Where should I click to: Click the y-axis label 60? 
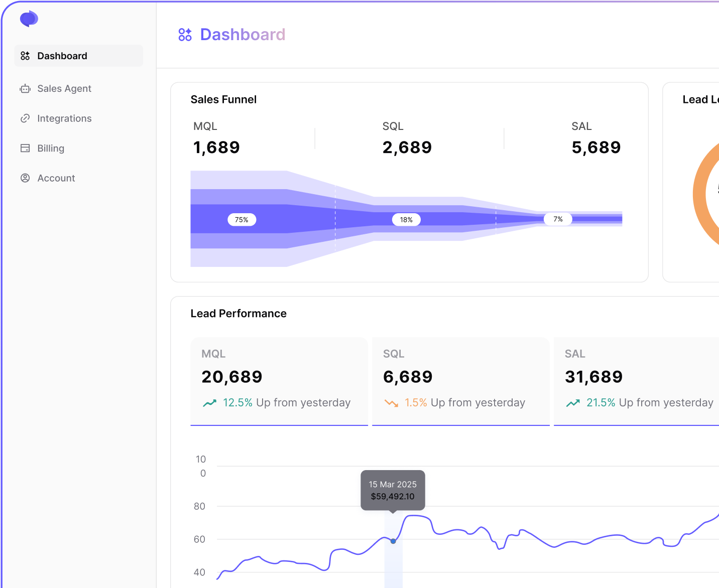(200, 539)
